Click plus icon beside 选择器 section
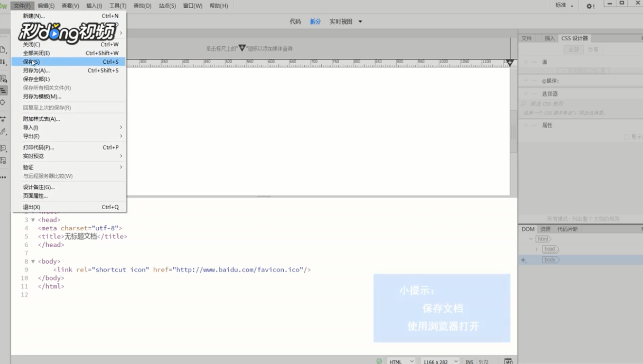The height and width of the screenshot is (364, 643). coord(526,93)
